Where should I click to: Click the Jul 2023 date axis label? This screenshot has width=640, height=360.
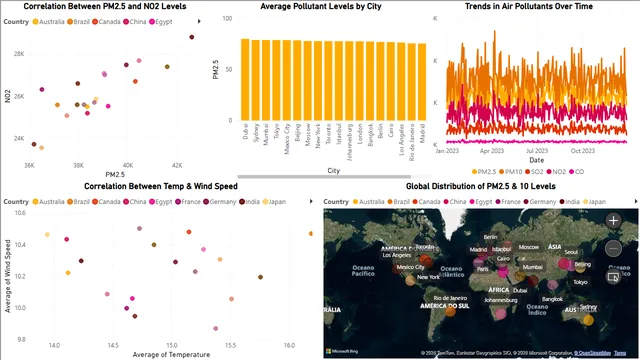537,151
